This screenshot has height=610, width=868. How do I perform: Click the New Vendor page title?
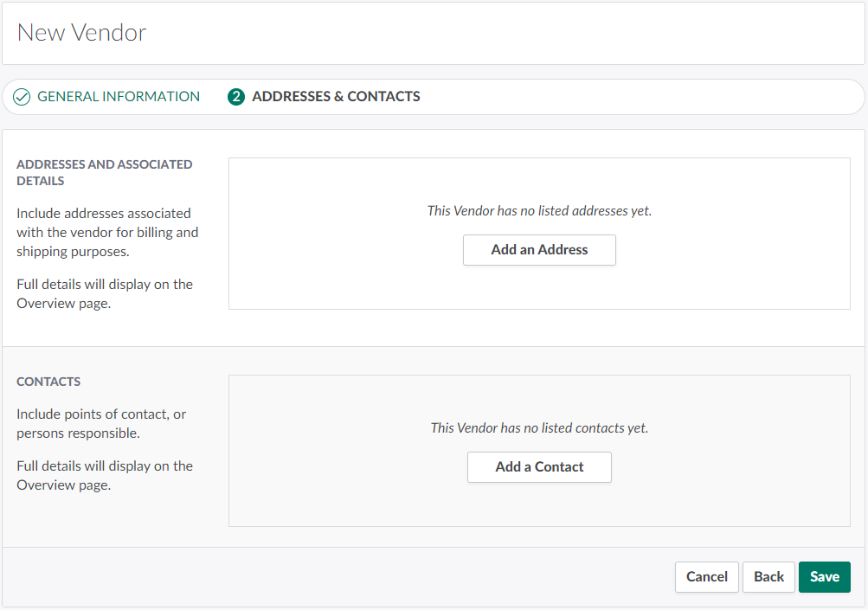coord(82,33)
